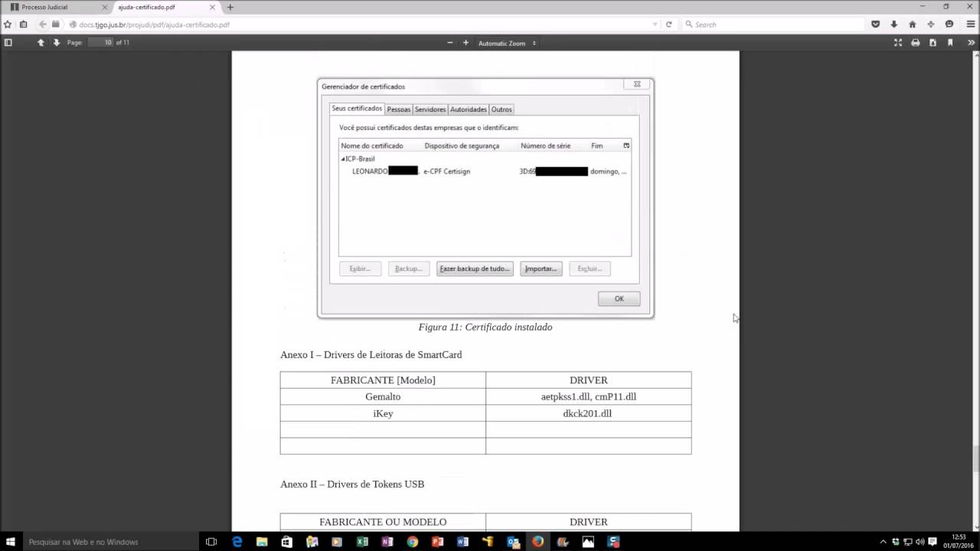Open the Firefox hamburger menu
Image resolution: width=980 pixels, height=551 pixels.
[971, 24]
